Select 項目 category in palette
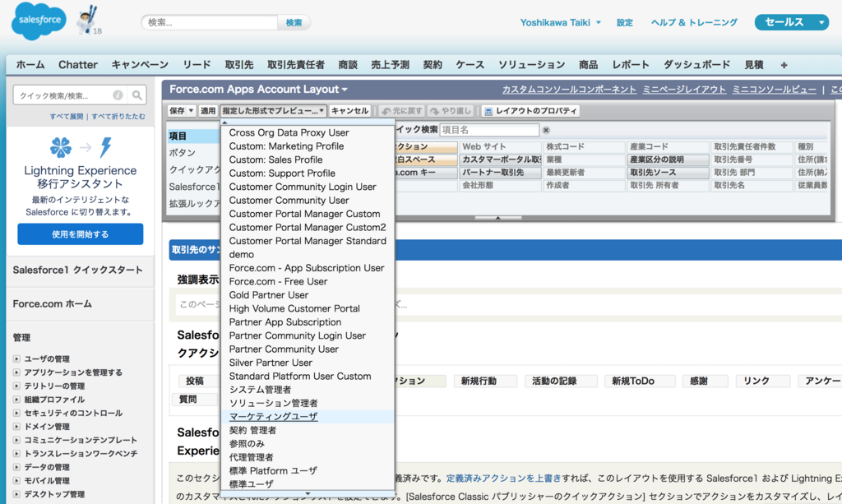The image size is (842, 504). [x=193, y=136]
